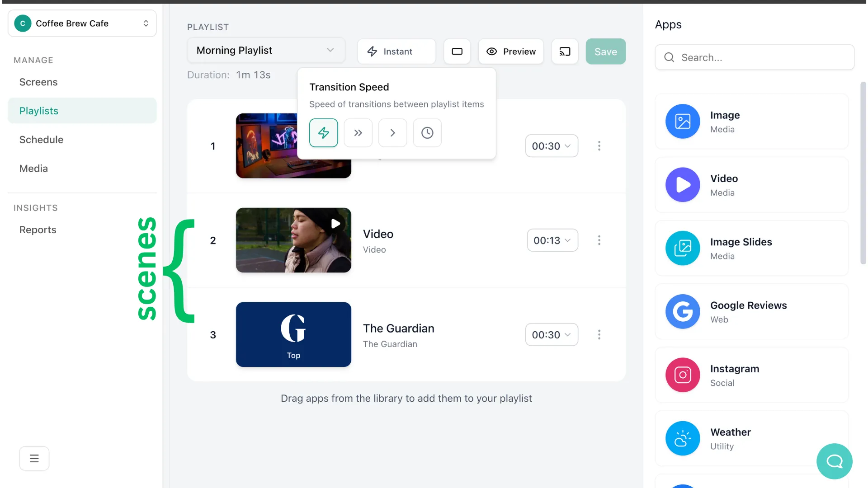Choose the single-chevron normal transition speed
Screen dimensions: 868x488
(392, 133)
